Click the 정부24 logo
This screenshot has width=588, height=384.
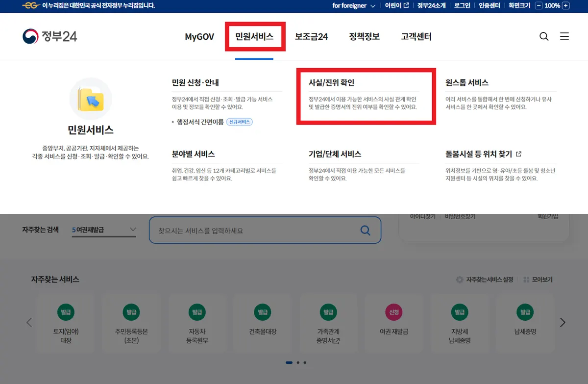pos(49,36)
